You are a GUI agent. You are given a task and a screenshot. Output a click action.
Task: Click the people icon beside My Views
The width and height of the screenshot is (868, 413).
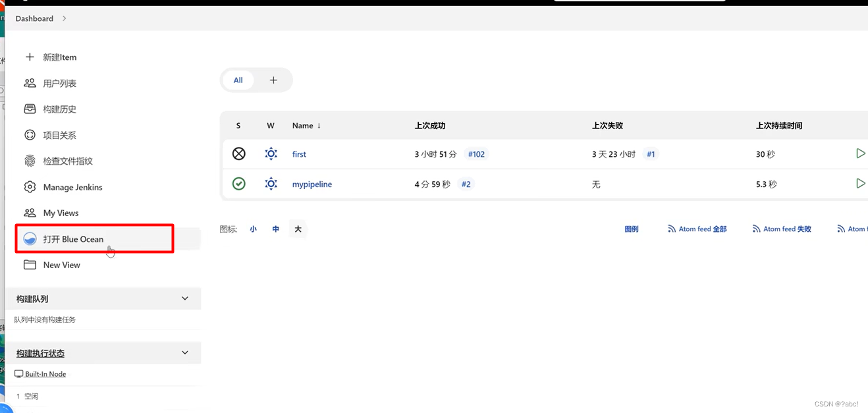[x=30, y=213]
